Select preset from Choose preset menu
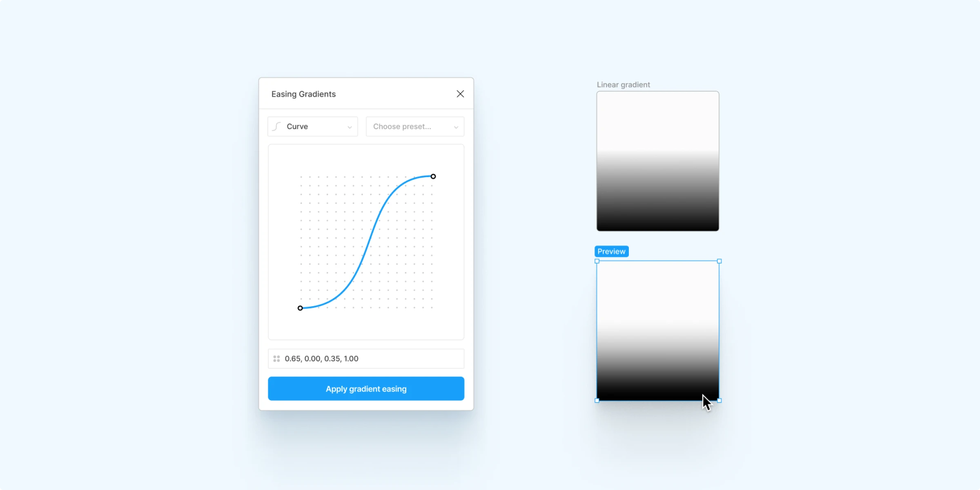 tap(414, 126)
